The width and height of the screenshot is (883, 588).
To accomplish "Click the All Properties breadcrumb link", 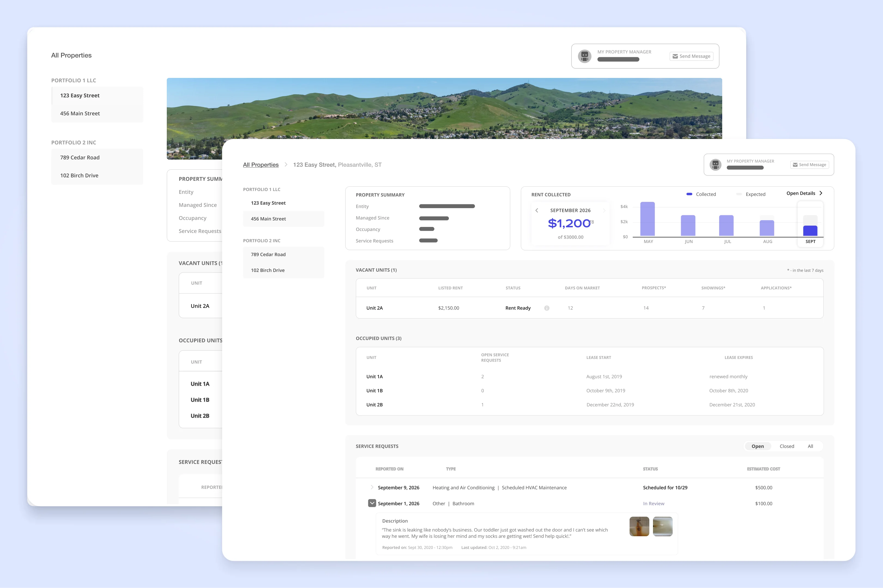I will (x=261, y=165).
